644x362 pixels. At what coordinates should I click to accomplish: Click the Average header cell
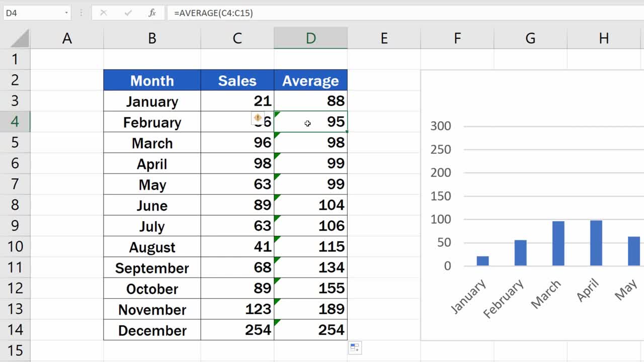(x=310, y=80)
